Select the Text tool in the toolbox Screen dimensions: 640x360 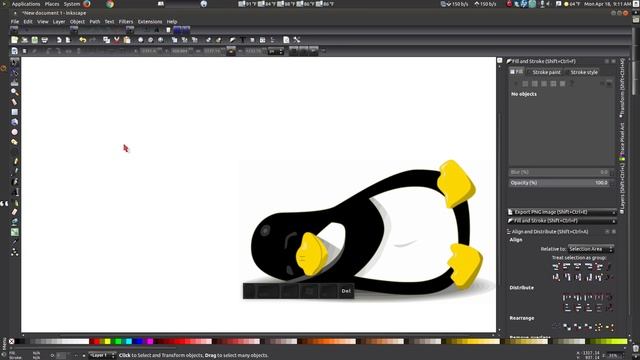pyautogui.click(x=15, y=192)
